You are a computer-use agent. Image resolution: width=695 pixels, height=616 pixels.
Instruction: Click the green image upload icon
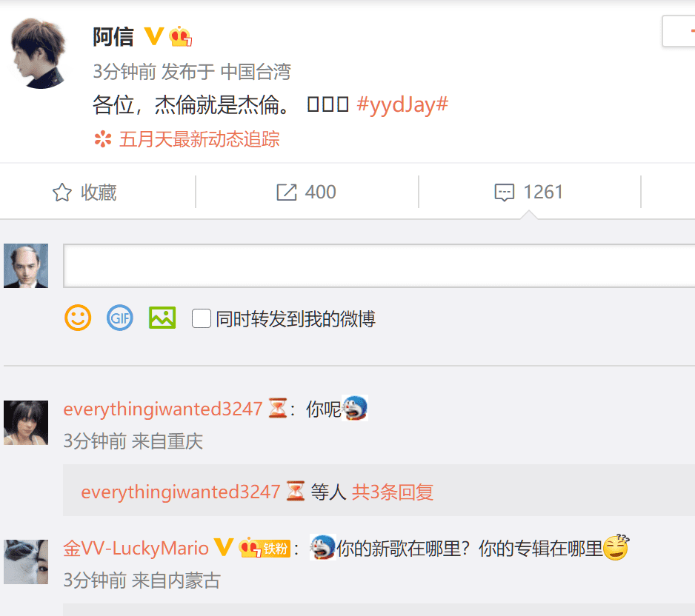(x=162, y=318)
